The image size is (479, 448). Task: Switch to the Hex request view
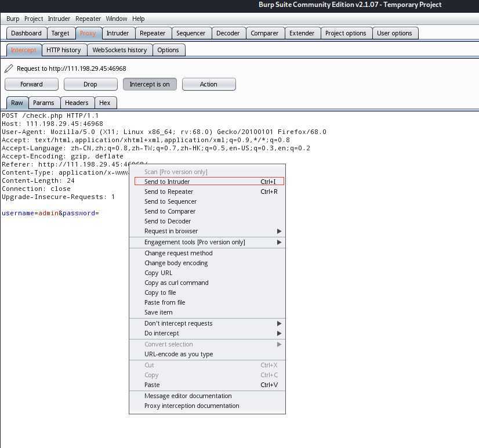[x=105, y=103]
